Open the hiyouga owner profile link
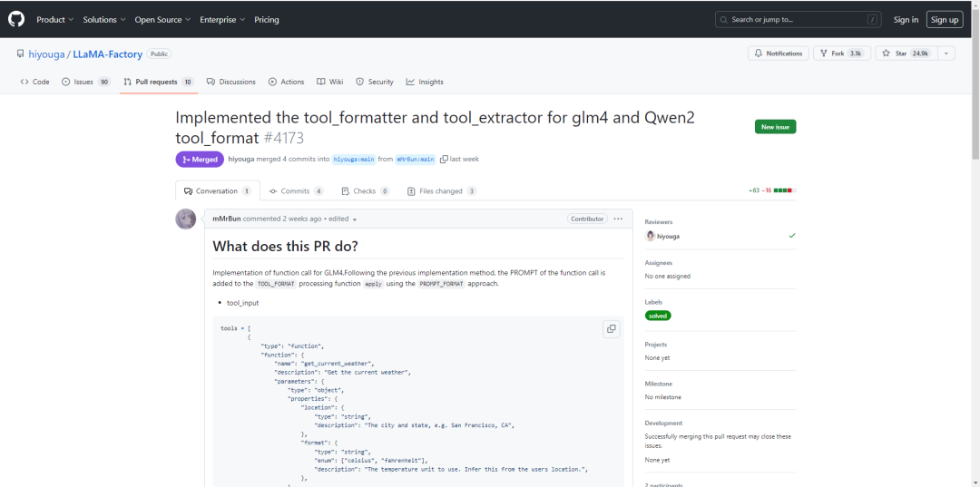 [x=47, y=54]
